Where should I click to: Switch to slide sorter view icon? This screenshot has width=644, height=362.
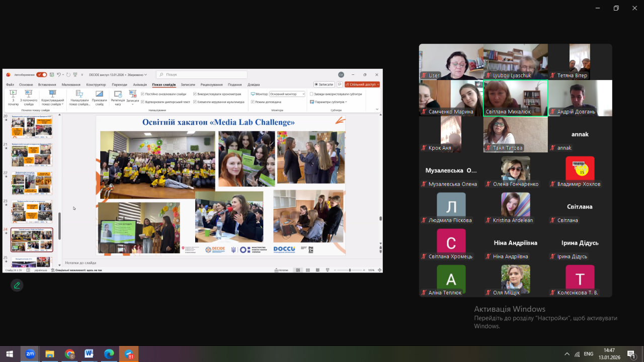point(307,270)
